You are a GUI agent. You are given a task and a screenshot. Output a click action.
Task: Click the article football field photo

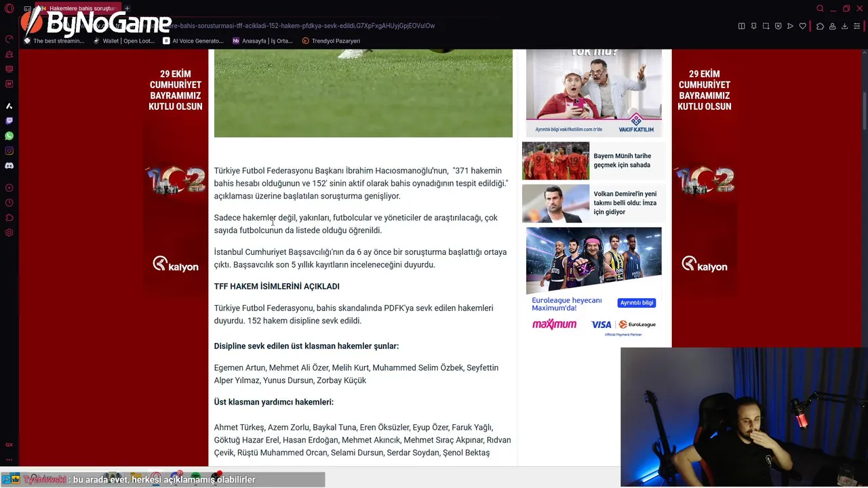[x=363, y=93]
